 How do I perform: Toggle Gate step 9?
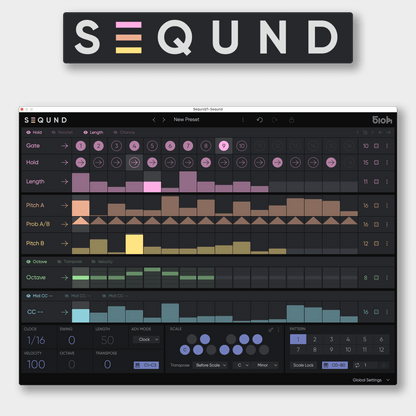pyautogui.click(x=224, y=146)
